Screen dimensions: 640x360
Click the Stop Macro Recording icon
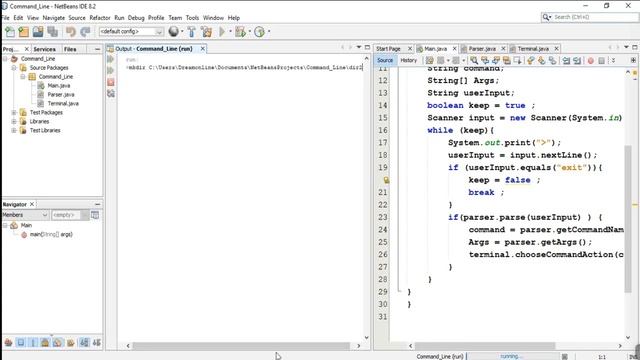pos(601,60)
